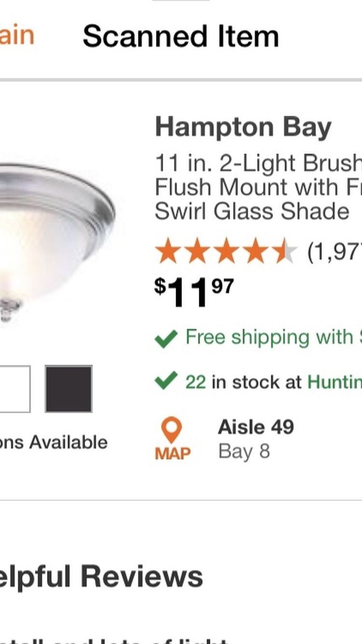
Task: Click the Options Available text under the swatches
Action: (54, 442)
